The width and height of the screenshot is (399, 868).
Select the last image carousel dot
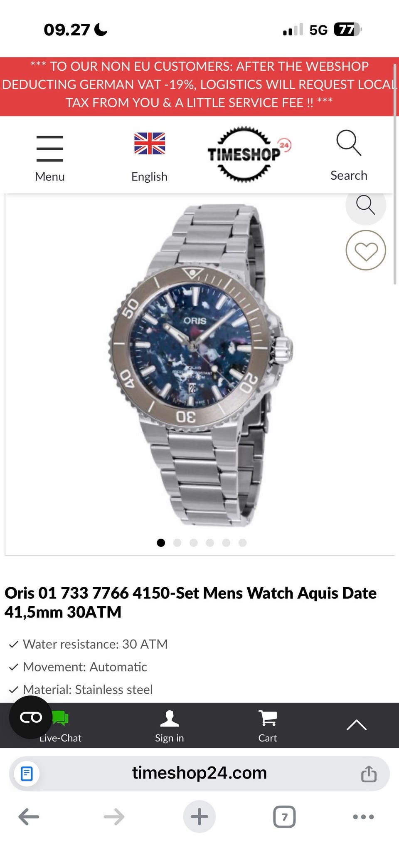click(243, 543)
